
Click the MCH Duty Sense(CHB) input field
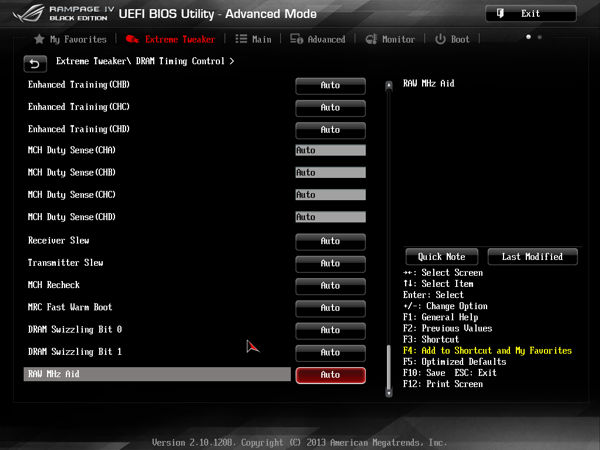coord(330,173)
